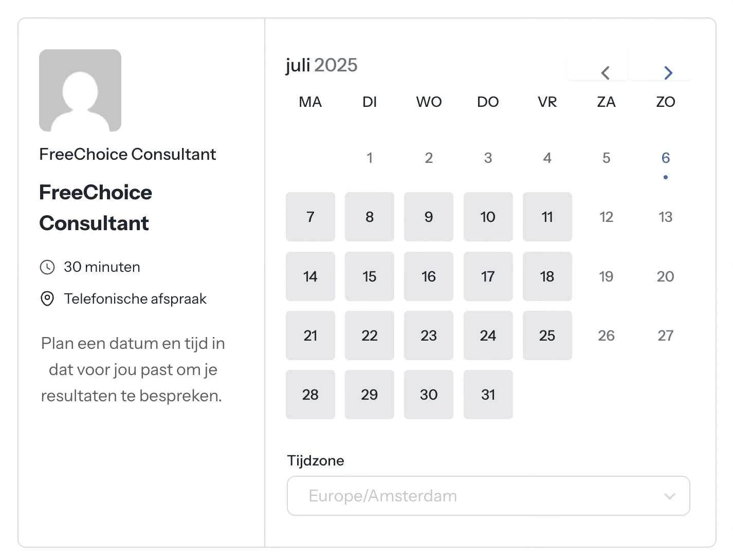Go to the next month arrow
Image resolution: width=733 pixels, height=560 pixels.
click(668, 72)
